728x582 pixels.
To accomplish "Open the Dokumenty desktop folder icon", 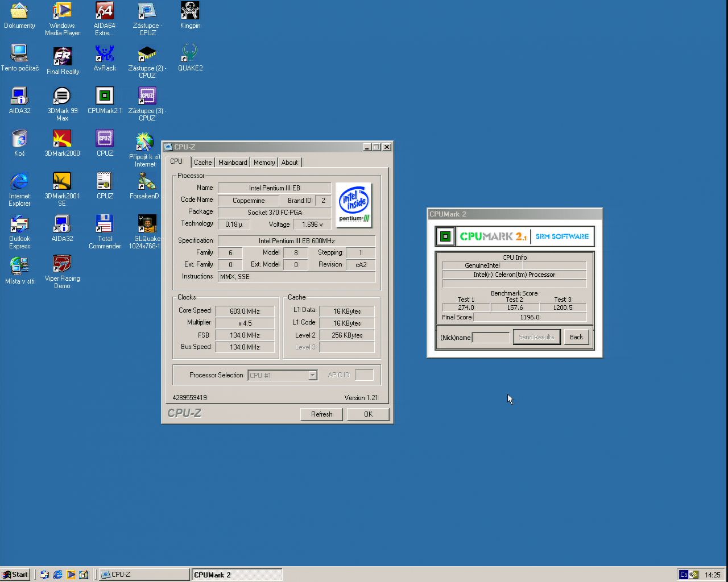I will (x=19, y=15).
